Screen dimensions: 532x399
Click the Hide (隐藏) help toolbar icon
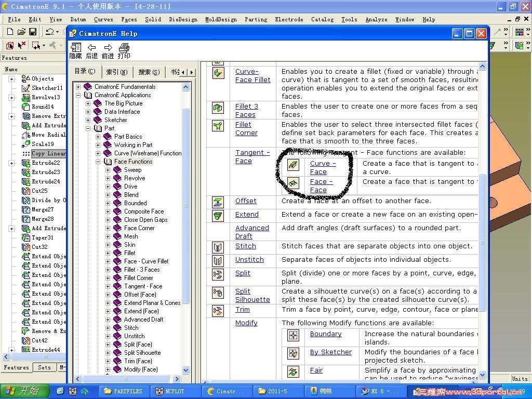pos(76,51)
